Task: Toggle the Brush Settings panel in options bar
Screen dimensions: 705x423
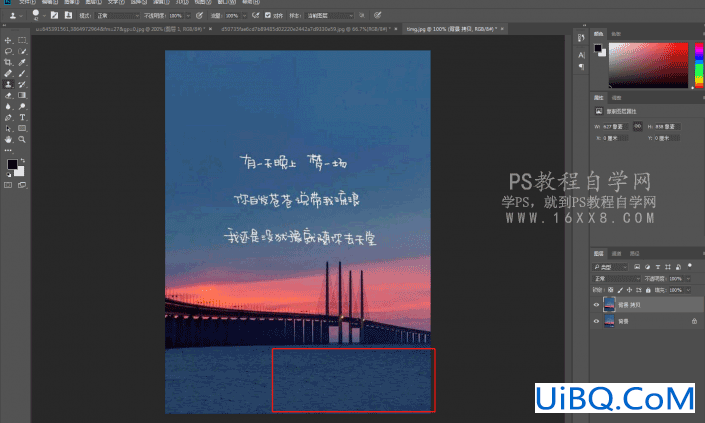Action: click(54, 15)
